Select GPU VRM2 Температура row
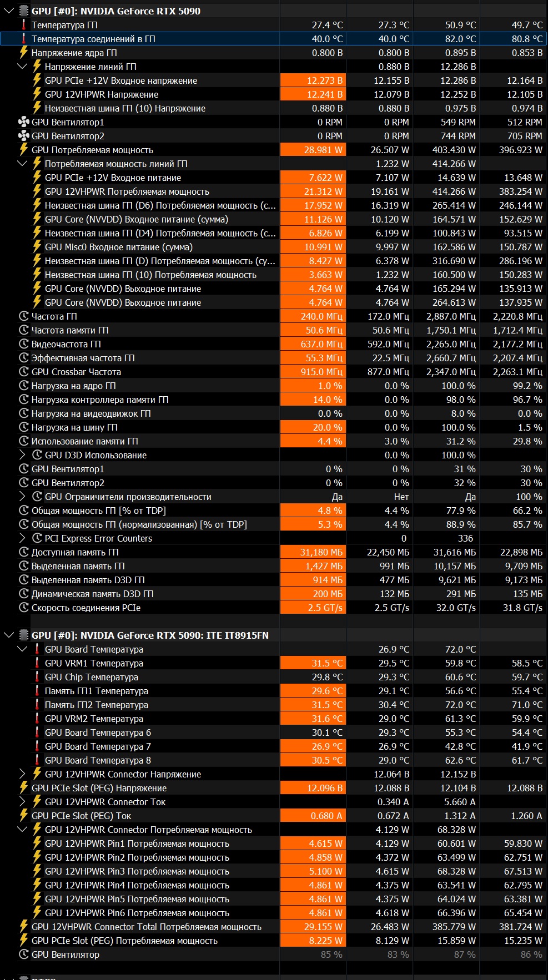This screenshot has height=980, width=548. coord(274,718)
